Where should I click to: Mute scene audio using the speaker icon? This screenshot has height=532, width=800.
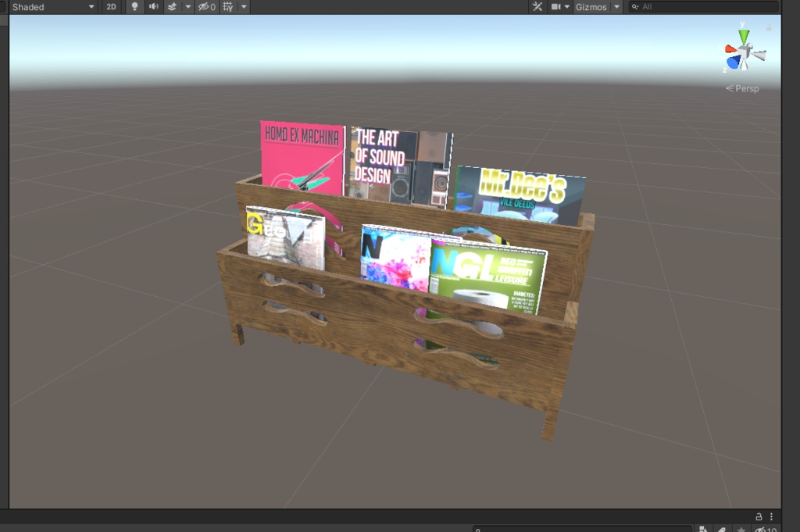[x=153, y=7]
